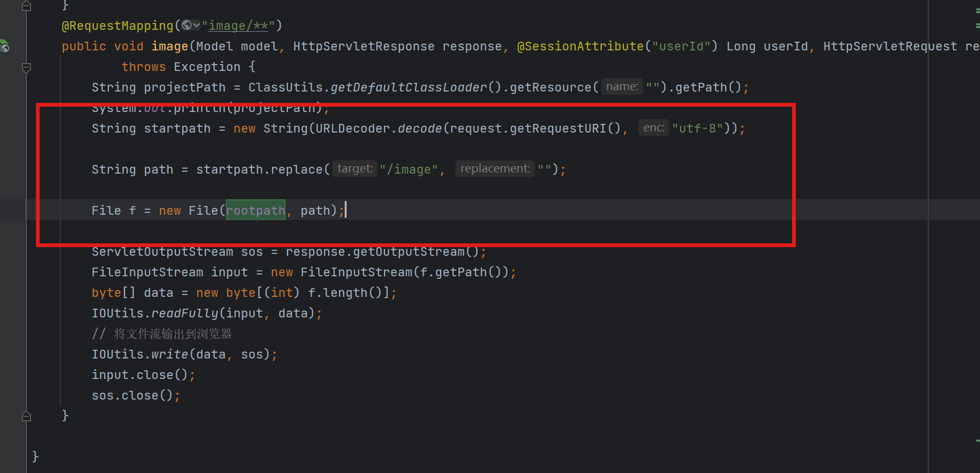Click the Chinese comment line
The image size is (980, 473).
[162, 334]
